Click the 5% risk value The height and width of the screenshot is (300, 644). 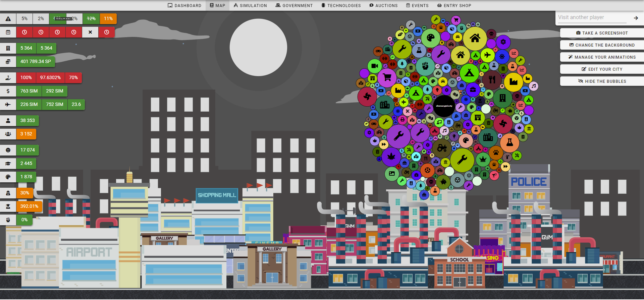(x=24, y=19)
